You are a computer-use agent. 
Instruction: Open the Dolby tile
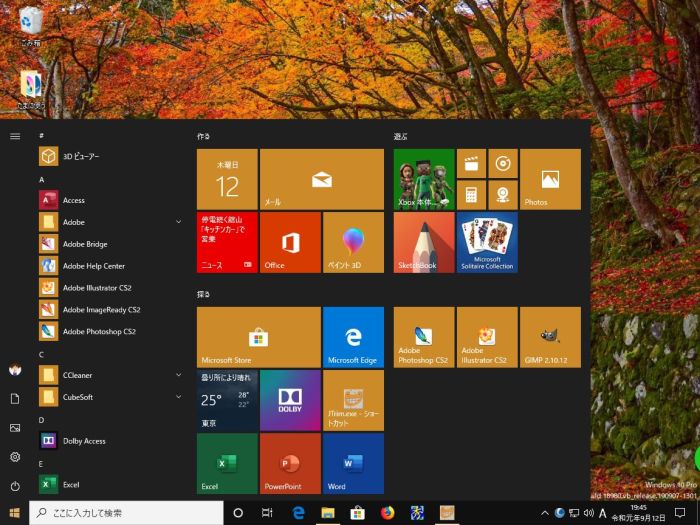tap(290, 400)
